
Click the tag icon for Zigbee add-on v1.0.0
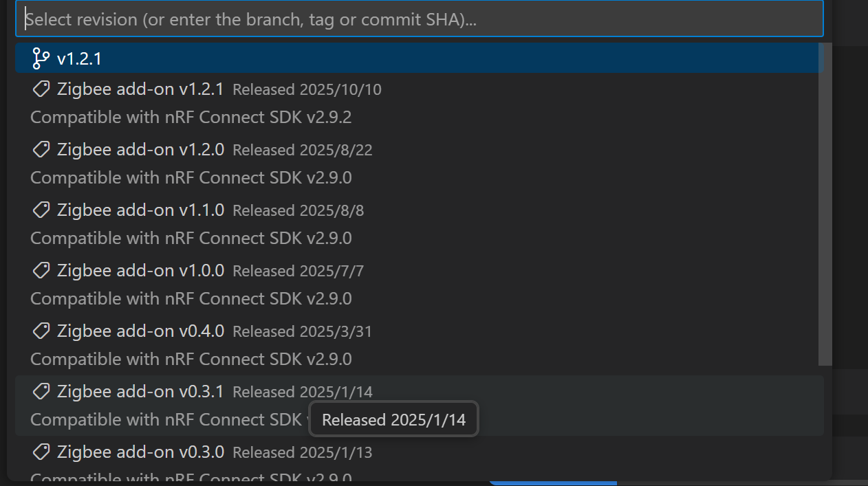click(x=41, y=271)
